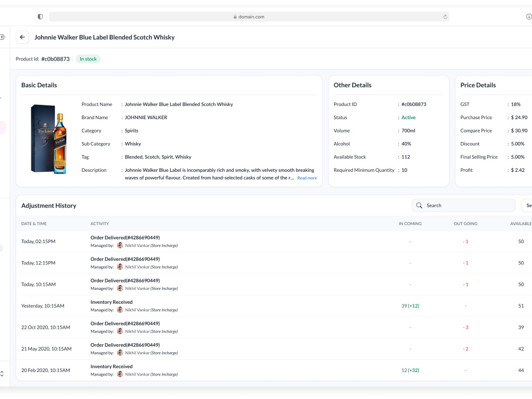The width and height of the screenshot is (532, 399).
Task: Open the browser downloads icon
Action: point(529,16)
